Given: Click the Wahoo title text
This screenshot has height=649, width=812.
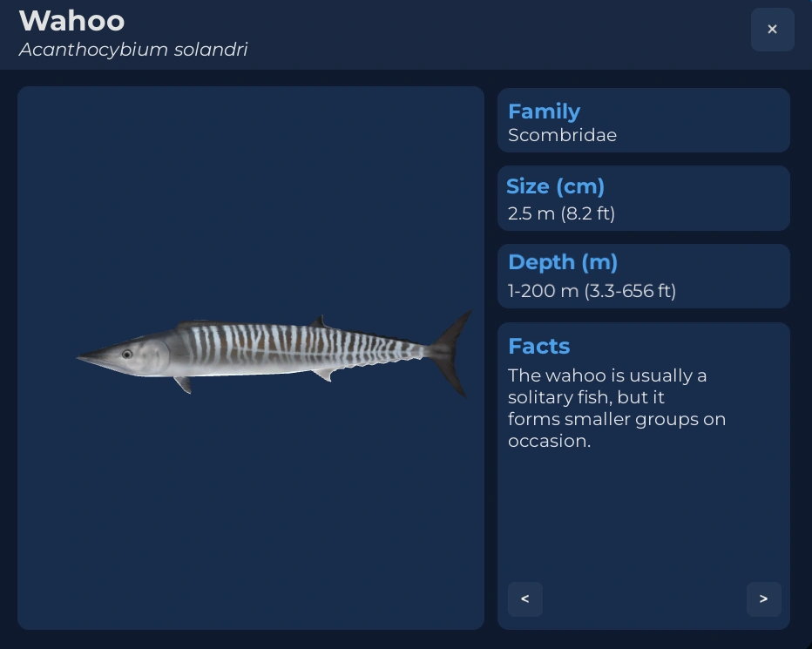Looking at the screenshot, I should click(x=71, y=21).
